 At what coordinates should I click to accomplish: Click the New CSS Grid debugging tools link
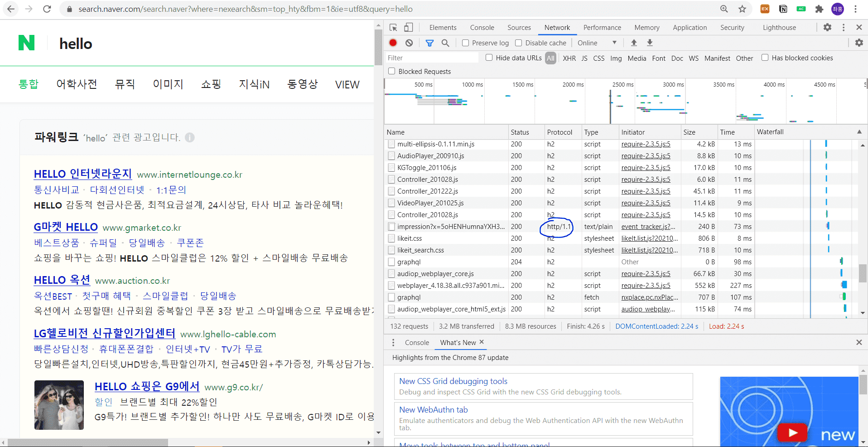tap(453, 381)
